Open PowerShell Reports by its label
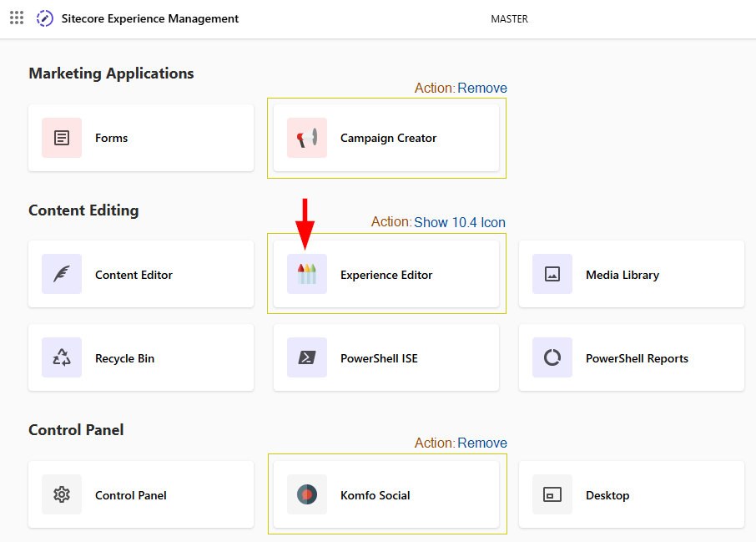Viewport: 756px width, 542px height. 637,358
